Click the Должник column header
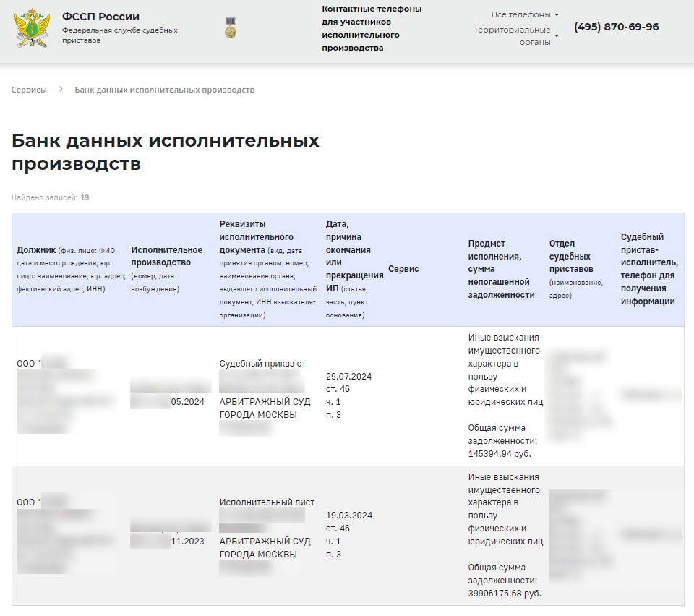694x616 pixels. point(71,269)
